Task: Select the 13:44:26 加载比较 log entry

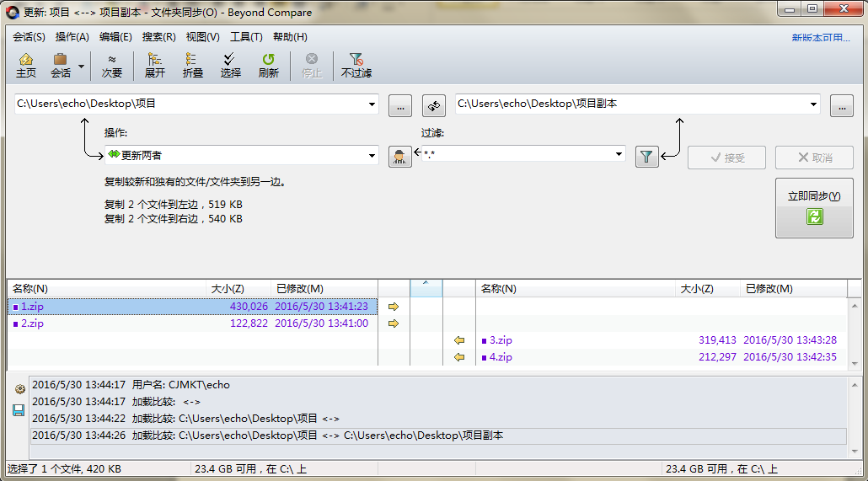Action: click(x=438, y=436)
